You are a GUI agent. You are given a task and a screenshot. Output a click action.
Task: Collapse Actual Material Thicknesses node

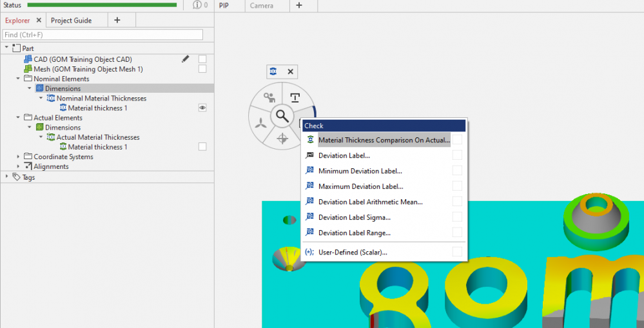click(x=41, y=137)
